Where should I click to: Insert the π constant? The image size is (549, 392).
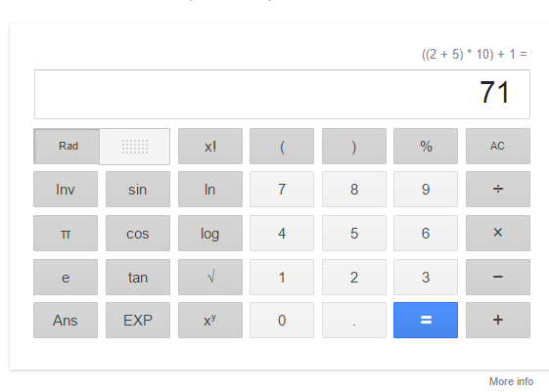(x=66, y=233)
